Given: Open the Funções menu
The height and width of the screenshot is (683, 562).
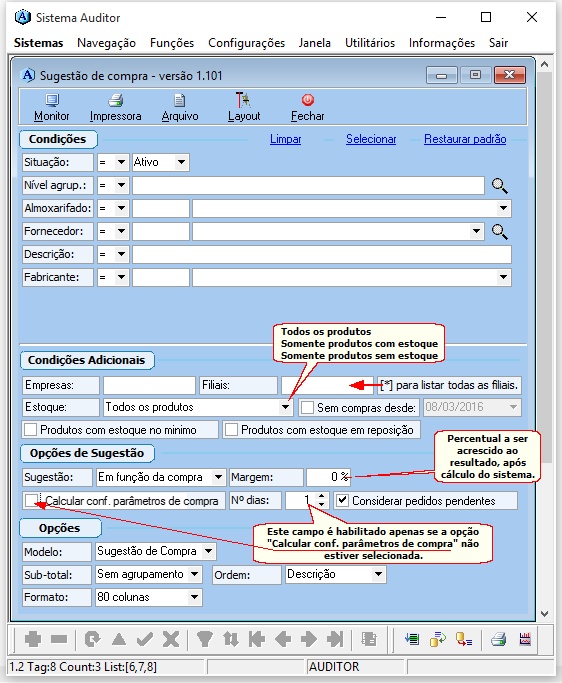Looking at the screenshot, I should 172,43.
